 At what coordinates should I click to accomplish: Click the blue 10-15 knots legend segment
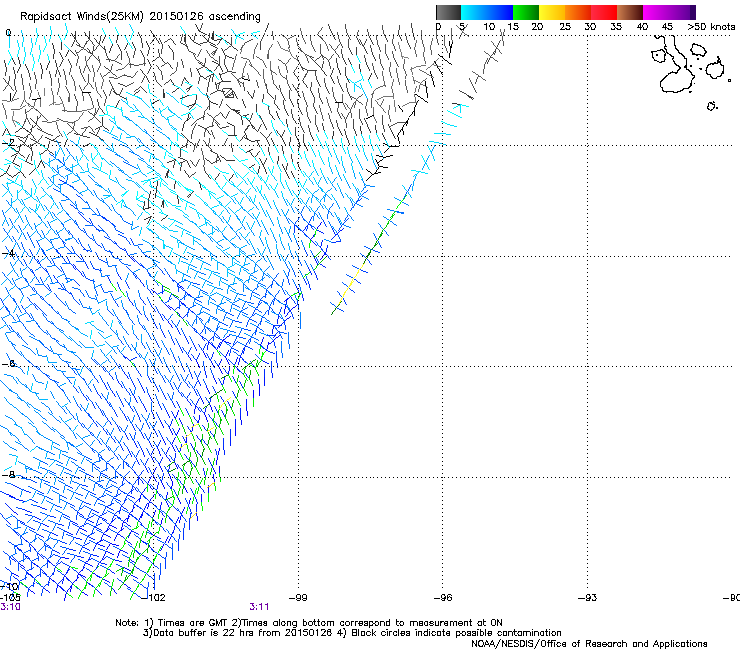500,12
